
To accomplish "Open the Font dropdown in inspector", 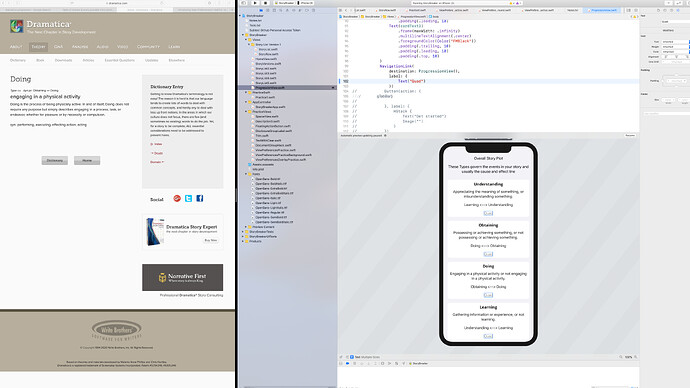I will click(675, 42).
